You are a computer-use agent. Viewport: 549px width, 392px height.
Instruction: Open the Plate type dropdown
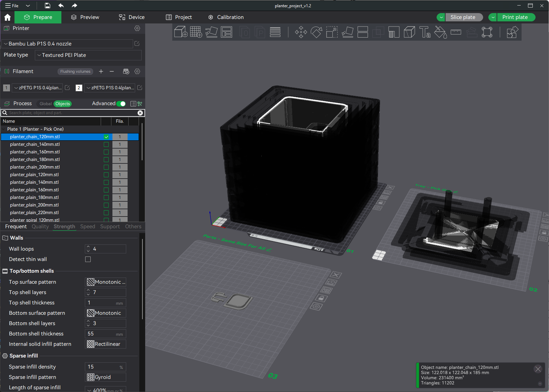[88, 55]
